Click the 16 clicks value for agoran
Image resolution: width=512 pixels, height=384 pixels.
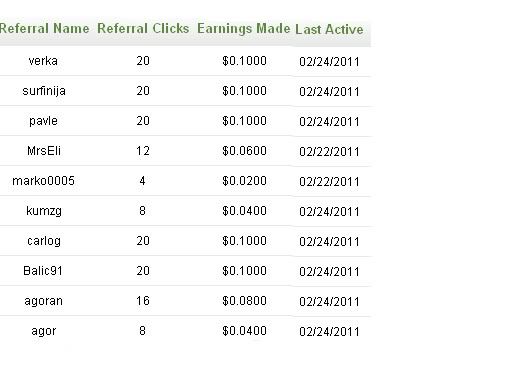coord(143,301)
